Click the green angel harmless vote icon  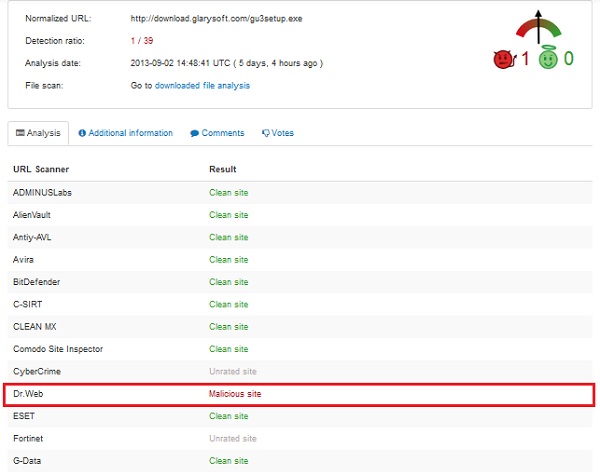pos(547,60)
